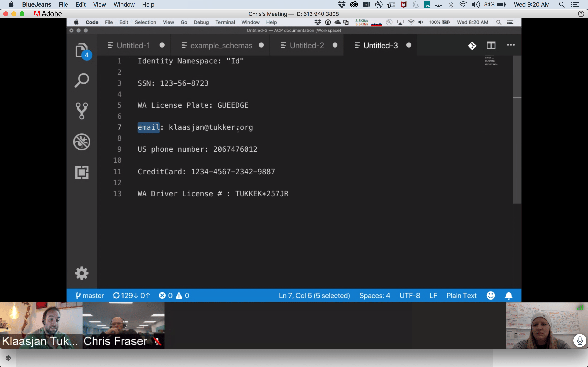Open the Source Control branch icon

point(82,111)
